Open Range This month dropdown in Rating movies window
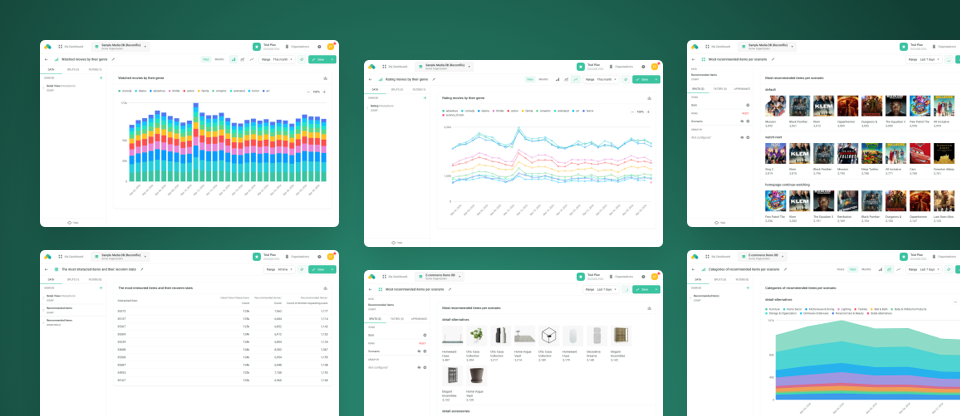Image resolution: width=960 pixels, height=416 pixels. (x=601, y=79)
